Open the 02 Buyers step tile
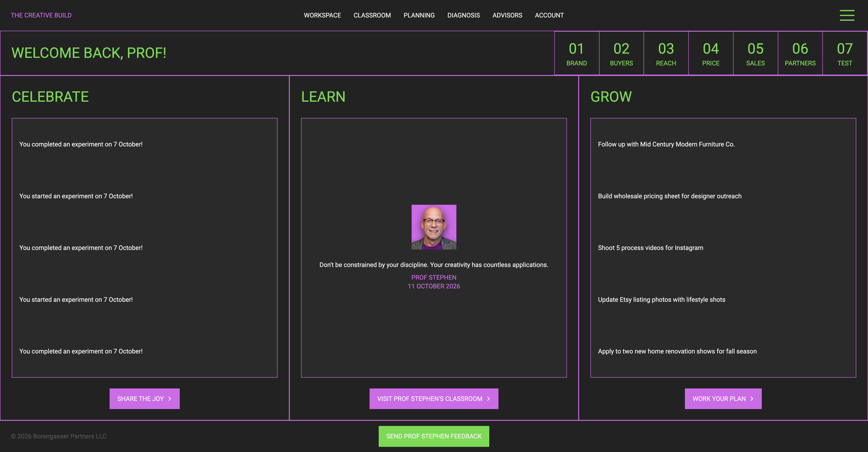Image resolution: width=868 pixels, height=452 pixels. [x=621, y=53]
